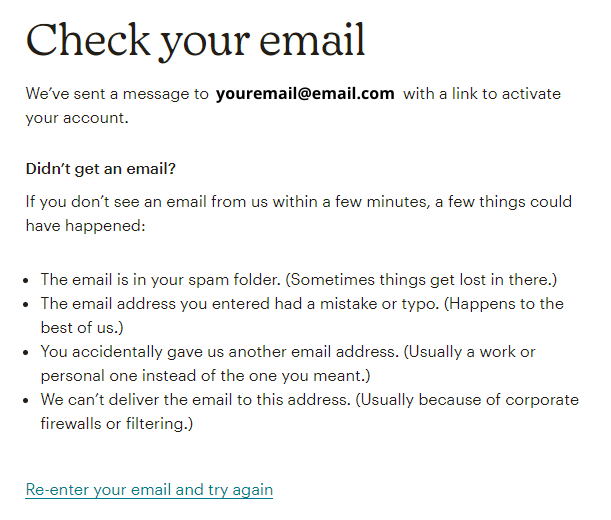
Task: Select the spam folder bullet text
Action: [299, 280]
